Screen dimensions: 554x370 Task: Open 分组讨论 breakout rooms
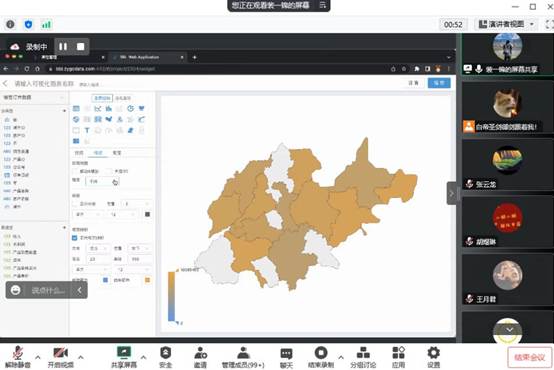[363, 357]
